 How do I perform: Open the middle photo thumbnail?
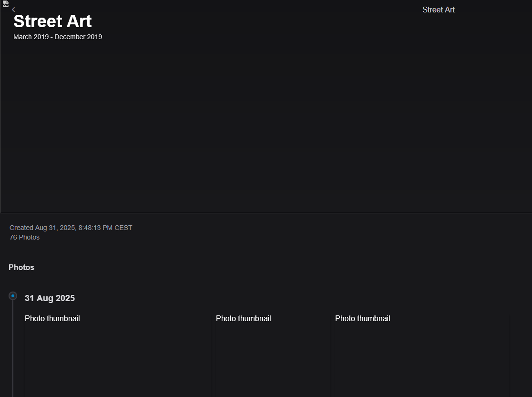(x=272, y=358)
